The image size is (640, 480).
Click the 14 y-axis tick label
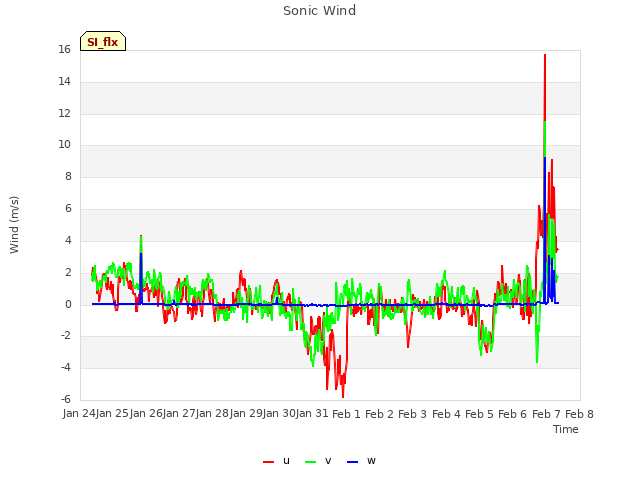point(64,81)
